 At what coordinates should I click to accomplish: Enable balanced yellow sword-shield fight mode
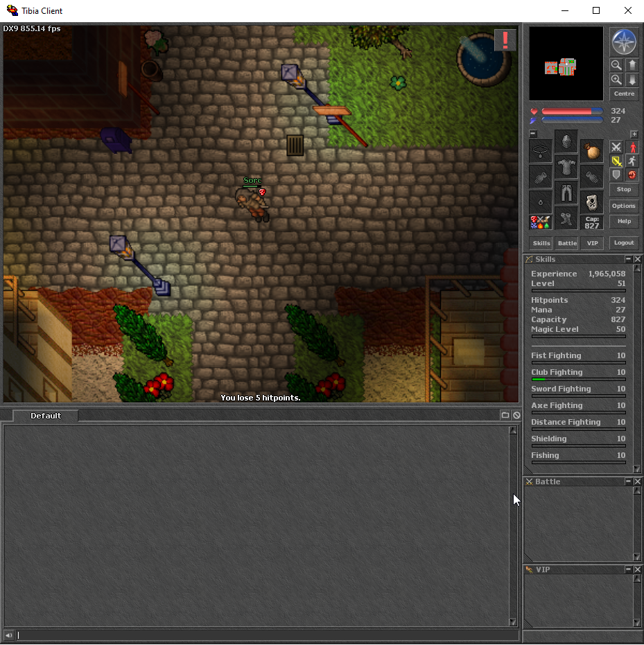coord(616,161)
